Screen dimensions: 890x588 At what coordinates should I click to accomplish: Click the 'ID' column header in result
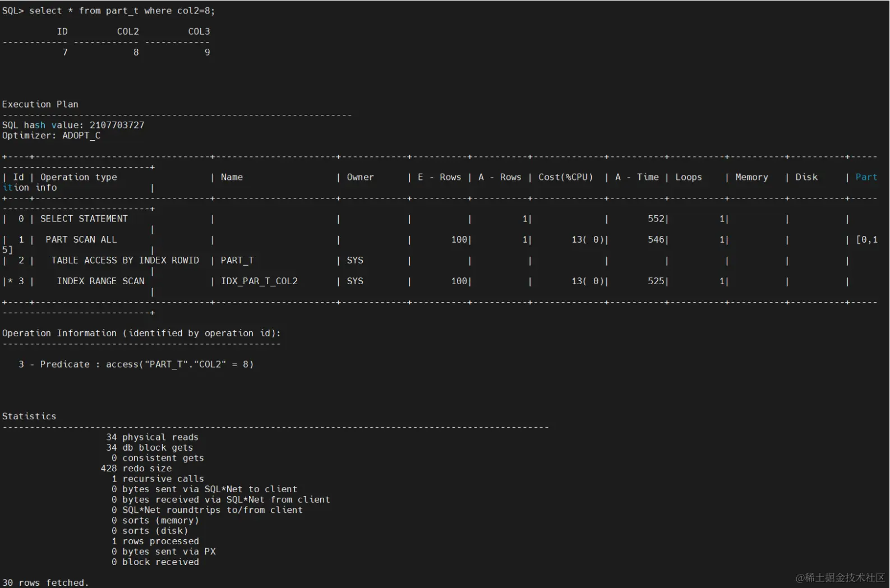tap(62, 31)
